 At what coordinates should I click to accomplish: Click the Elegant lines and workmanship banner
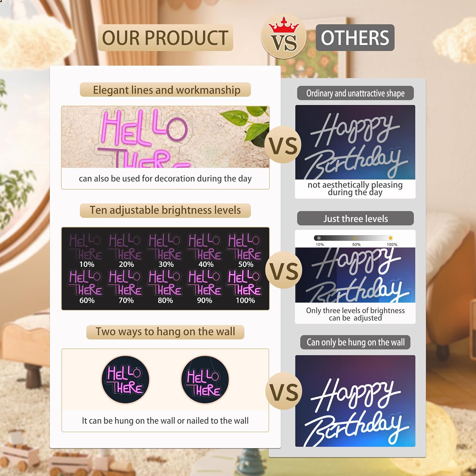(165, 90)
